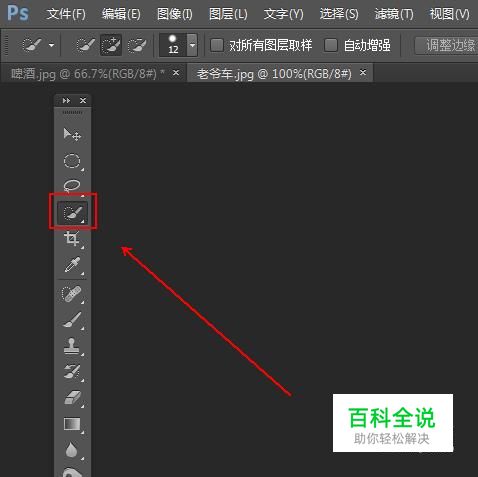The height and width of the screenshot is (477, 478).
Task: Select the Eyedropper tool
Action: click(x=72, y=265)
